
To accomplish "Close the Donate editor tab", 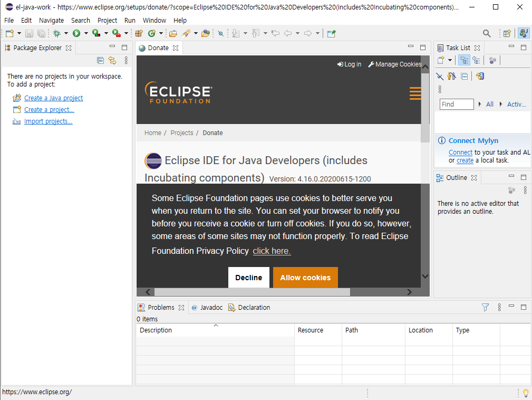I will (x=176, y=48).
